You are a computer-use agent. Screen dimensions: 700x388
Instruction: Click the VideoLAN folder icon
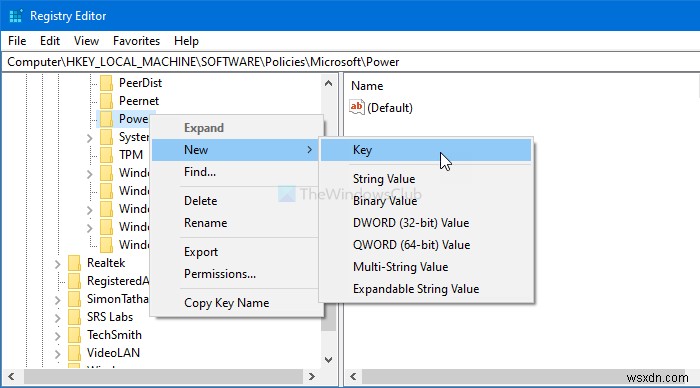coord(74,353)
